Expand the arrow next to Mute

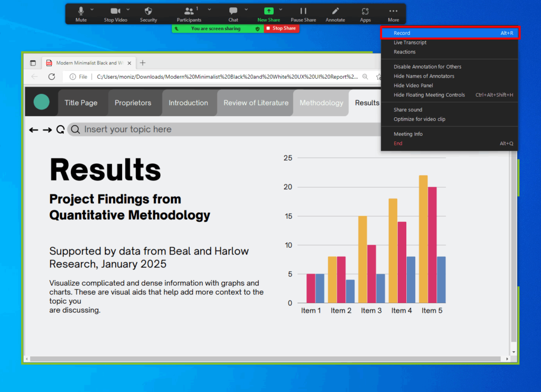pos(92,9)
